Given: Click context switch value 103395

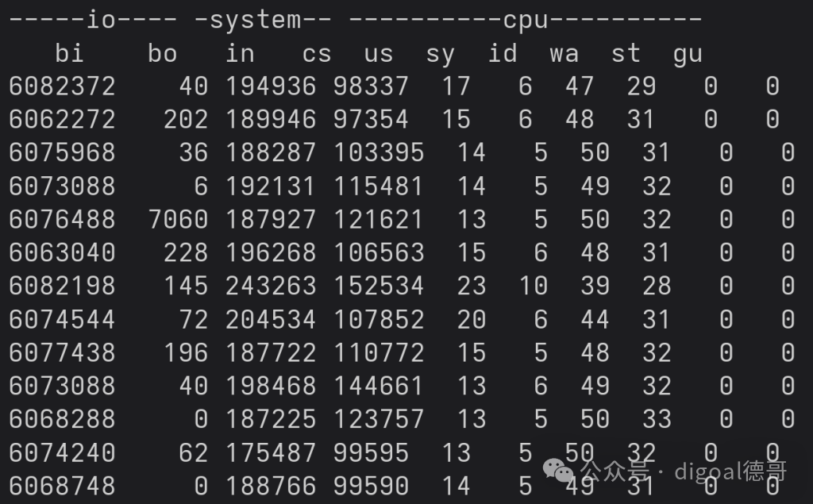Looking at the screenshot, I should pyautogui.click(x=379, y=152).
